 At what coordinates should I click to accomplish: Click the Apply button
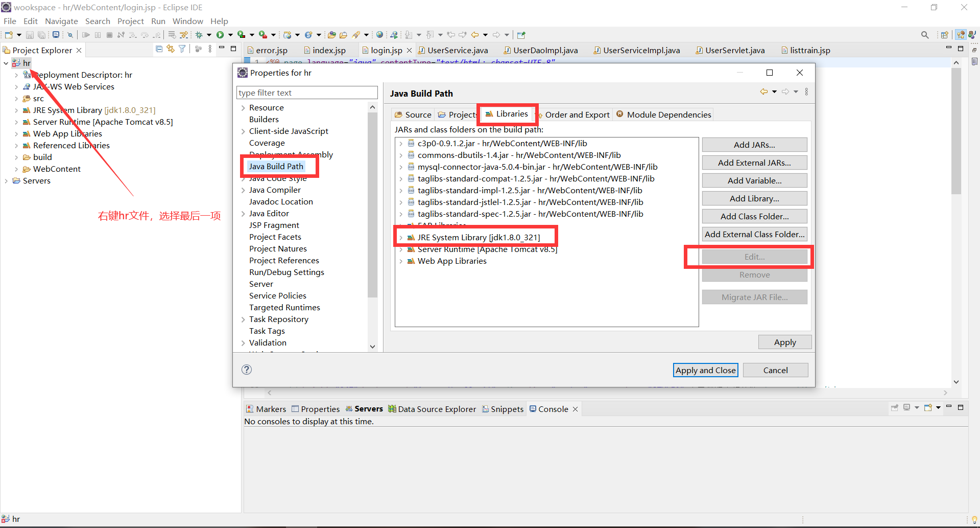click(785, 342)
